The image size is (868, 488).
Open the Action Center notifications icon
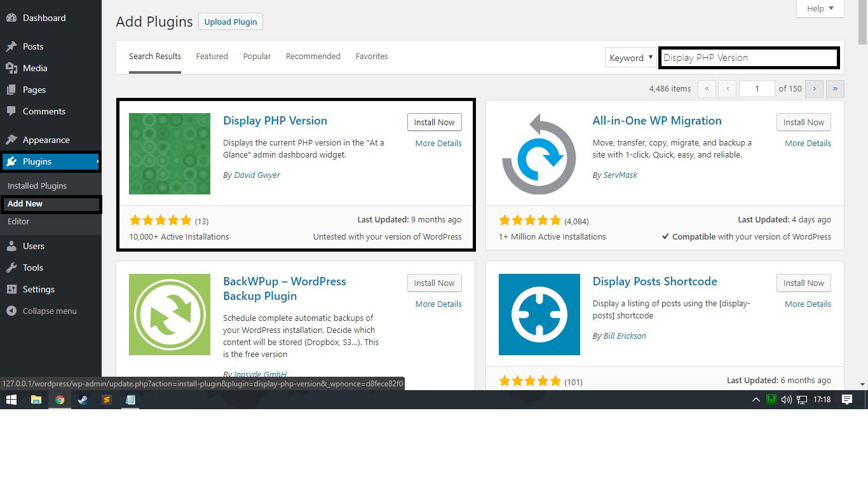click(x=847, y=400)
